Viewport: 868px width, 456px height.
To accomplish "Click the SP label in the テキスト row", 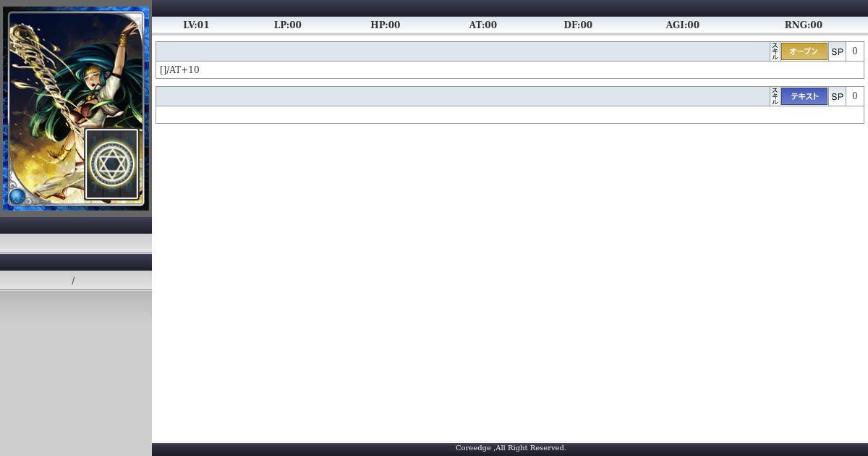I will pos(837,96).
